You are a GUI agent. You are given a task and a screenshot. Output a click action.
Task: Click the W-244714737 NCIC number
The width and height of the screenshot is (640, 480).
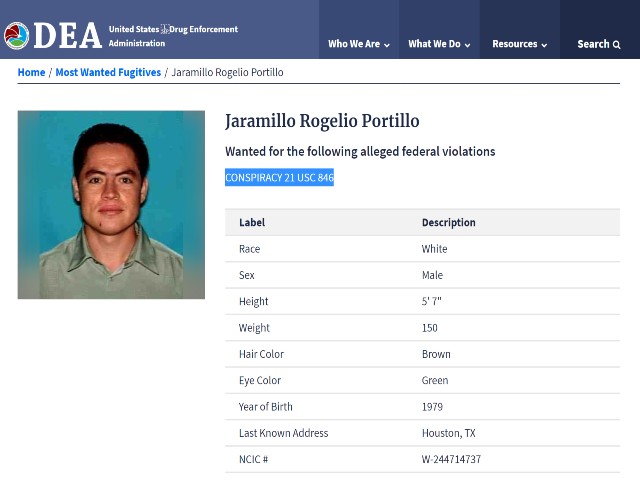[x=451, y=459]
